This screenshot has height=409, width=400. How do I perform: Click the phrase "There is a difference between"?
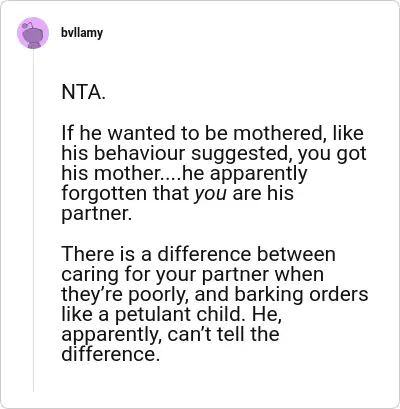coord(198,254)
